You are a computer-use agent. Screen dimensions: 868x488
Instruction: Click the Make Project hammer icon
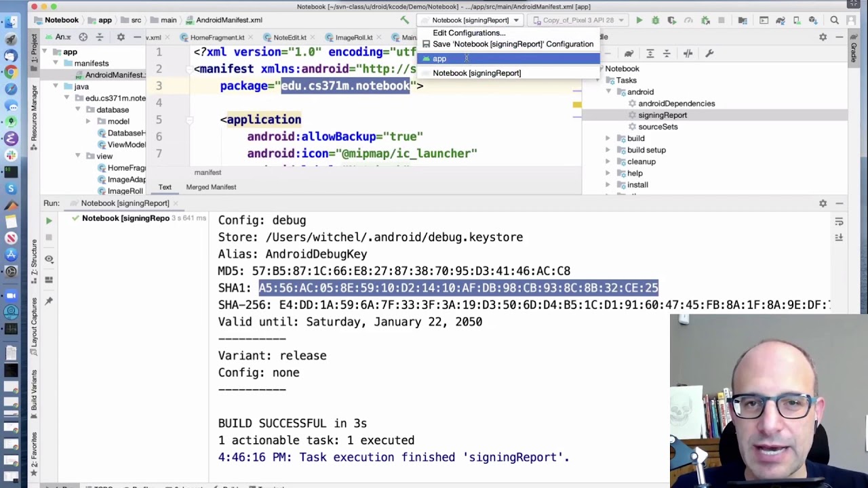tap(404, 20)
